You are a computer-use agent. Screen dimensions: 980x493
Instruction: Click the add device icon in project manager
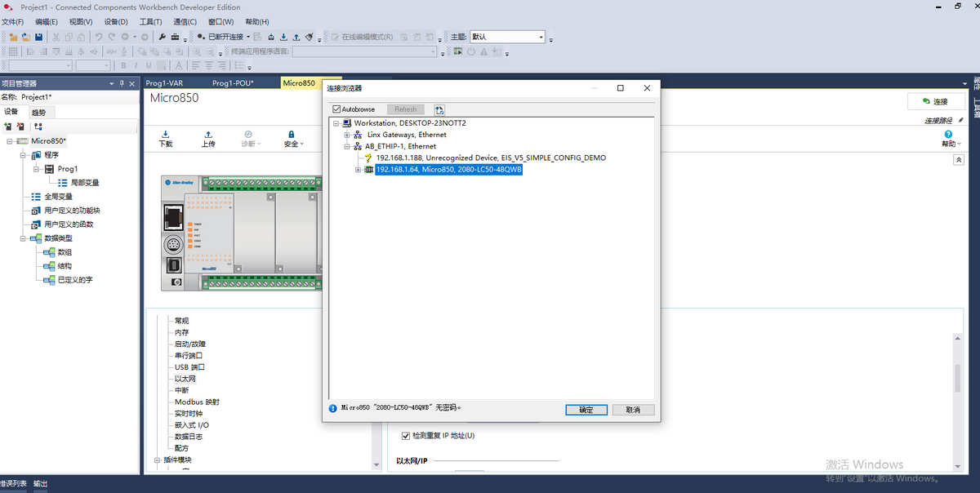pyautogui.click(x=8, y=127)
